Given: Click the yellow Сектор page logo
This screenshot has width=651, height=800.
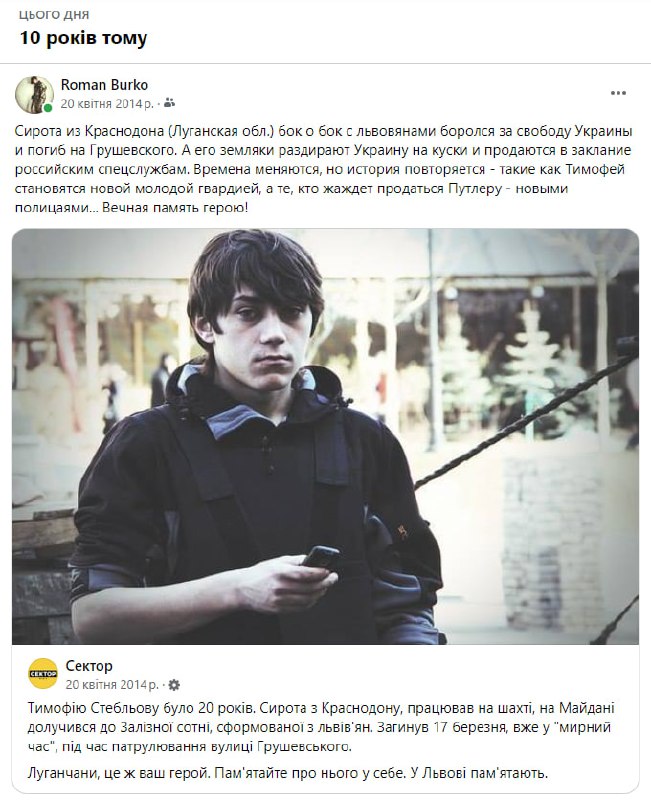Looking at the screenshot, I should pos(43,673).
